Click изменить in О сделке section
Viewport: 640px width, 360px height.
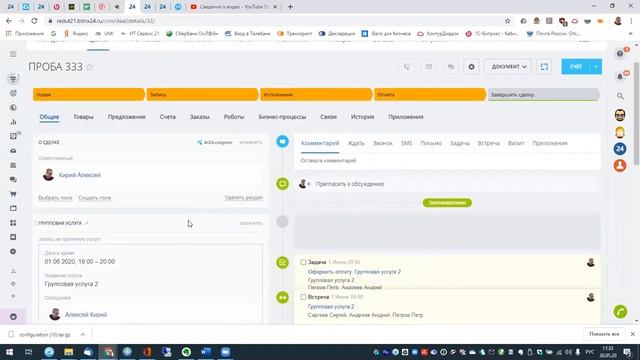251,142
